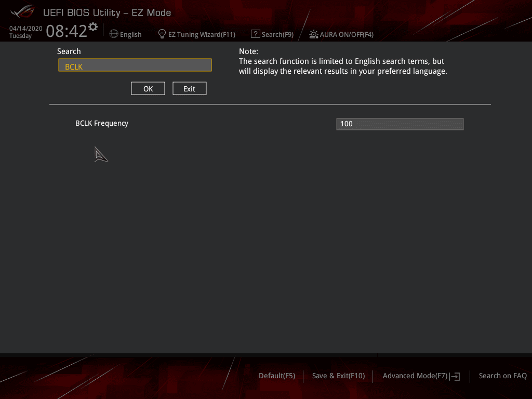Click Exit to close search

coord(189,88)
